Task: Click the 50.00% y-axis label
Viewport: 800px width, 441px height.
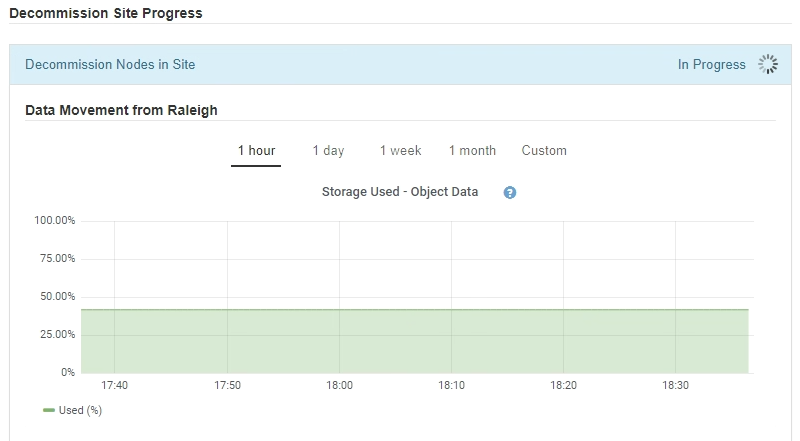Action: (58, 297)
